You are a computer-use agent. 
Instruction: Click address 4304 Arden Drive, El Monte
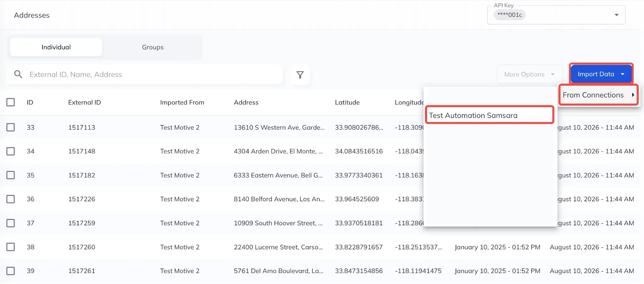point(278,151)
